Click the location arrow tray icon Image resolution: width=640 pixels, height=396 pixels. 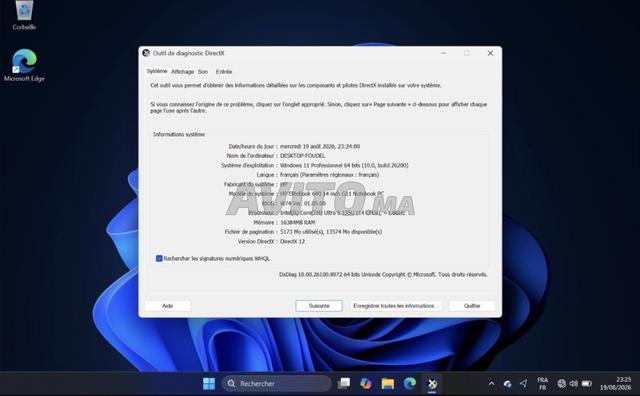pyautogui.click(x=524, y=383)
